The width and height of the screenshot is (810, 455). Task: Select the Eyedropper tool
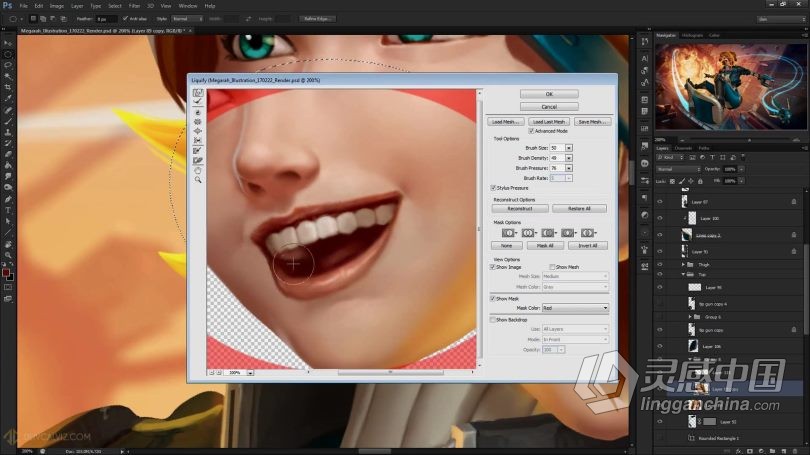[8, 98]
